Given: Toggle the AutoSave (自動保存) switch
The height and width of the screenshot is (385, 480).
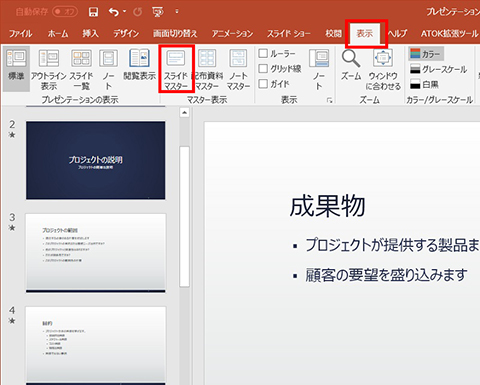Looking at the screenshot, I should click(x=65, y=12).
